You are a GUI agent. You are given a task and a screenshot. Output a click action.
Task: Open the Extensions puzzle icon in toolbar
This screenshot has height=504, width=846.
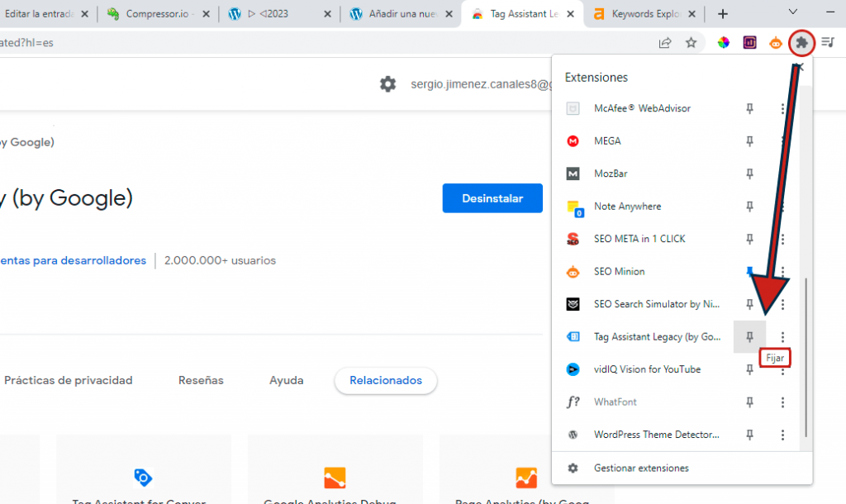click(801, 43)
